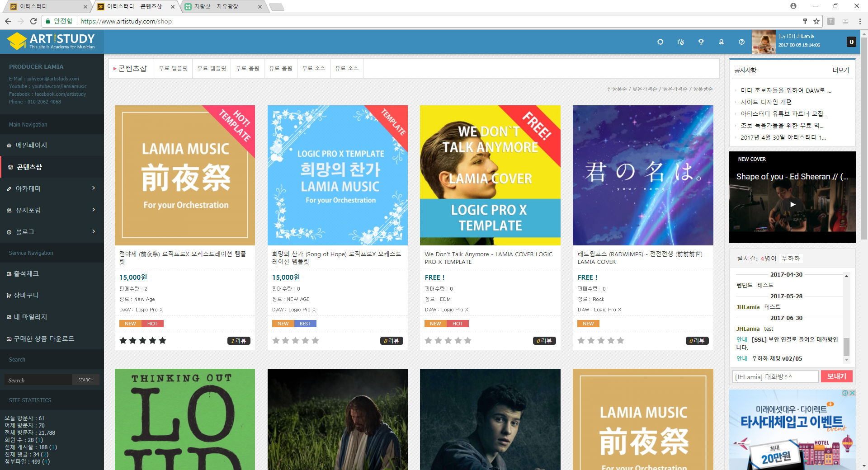The height and width of the screenshot is (470, 868).
Task: Click the chat panel scrollbar thumb
Action: [x=846, y=347]
